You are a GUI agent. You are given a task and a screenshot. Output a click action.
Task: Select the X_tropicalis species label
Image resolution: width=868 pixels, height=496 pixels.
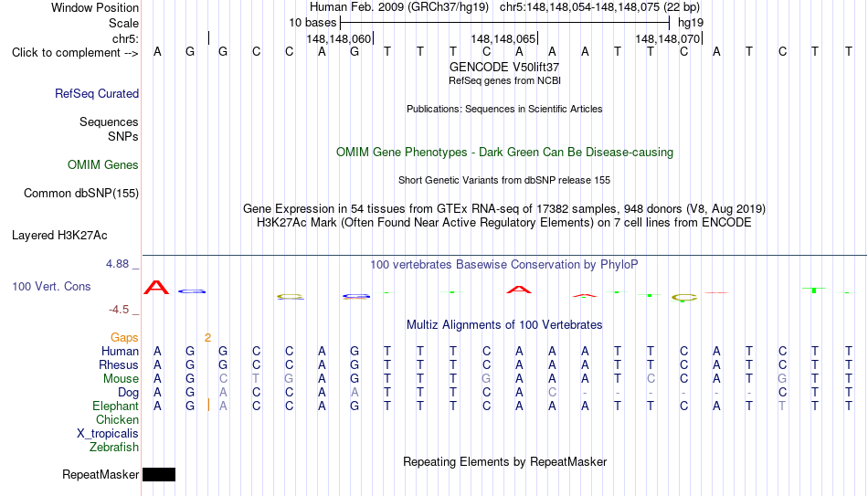click(108, 434)
